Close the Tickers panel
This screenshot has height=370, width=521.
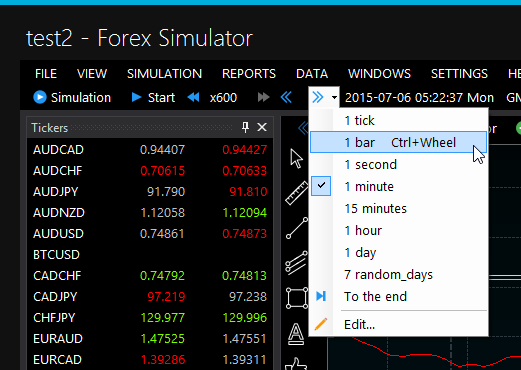262,127
